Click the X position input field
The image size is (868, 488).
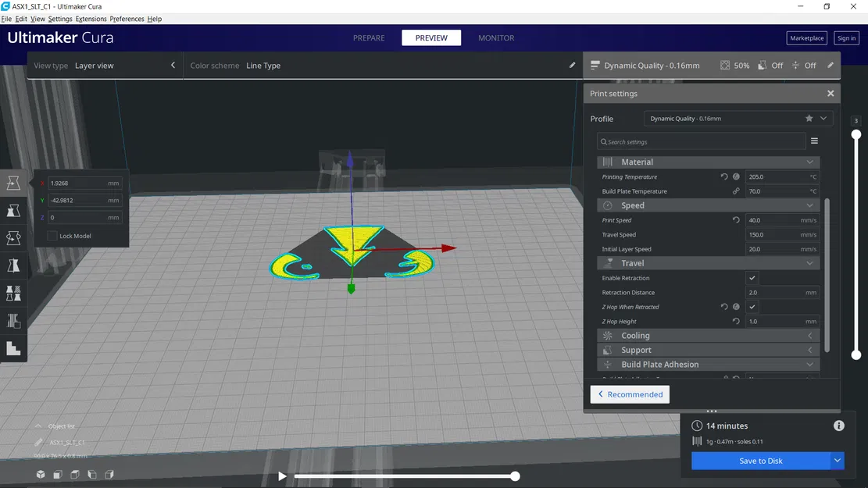coord(84,183)
